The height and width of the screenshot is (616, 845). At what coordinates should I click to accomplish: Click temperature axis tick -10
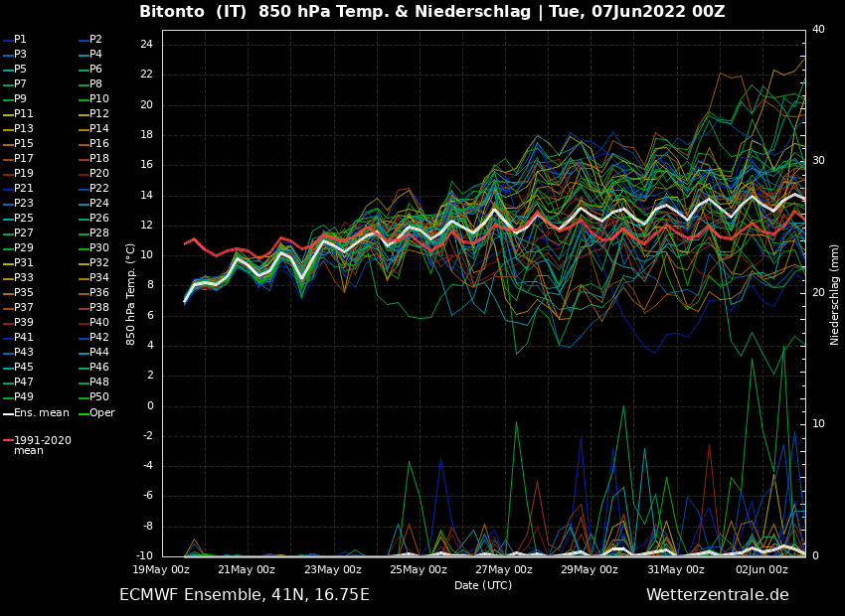[144, 556]
